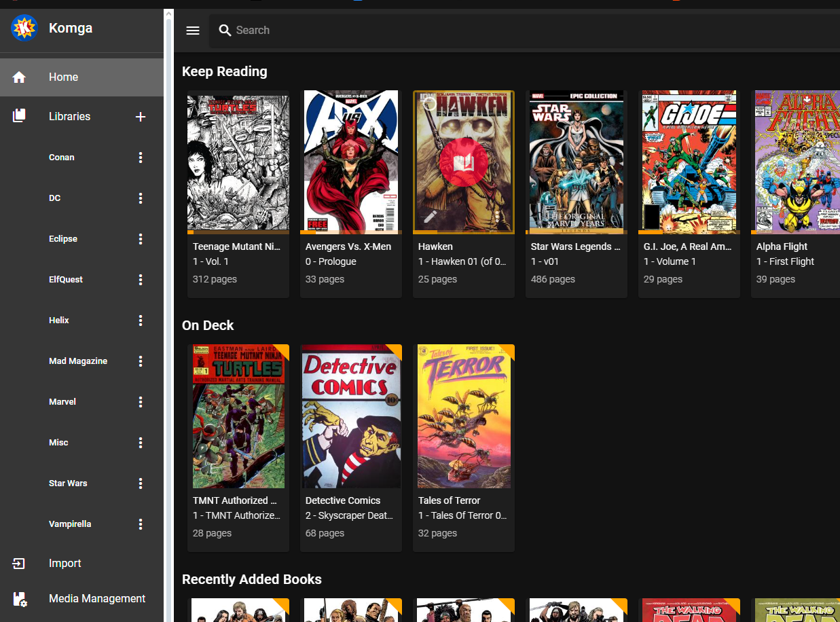Select the DC library in sidebar
The height and width of the screenshot is (622, 840).
[54, 198]
